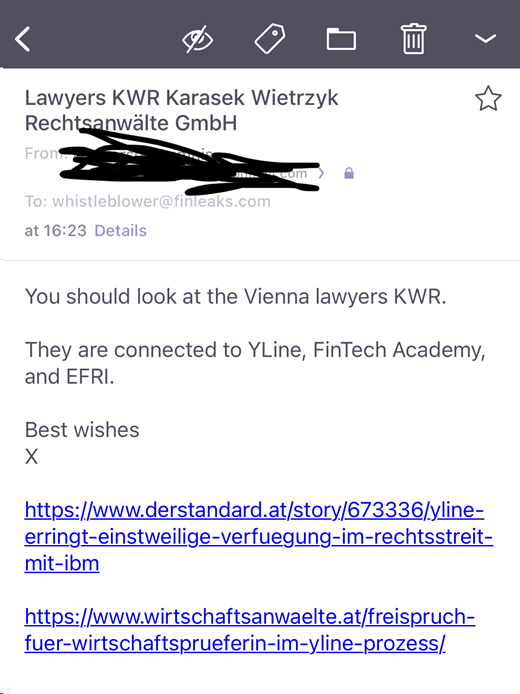The image size is (520, 694).
Task: Show message Details link
Action: pos(120,231)
